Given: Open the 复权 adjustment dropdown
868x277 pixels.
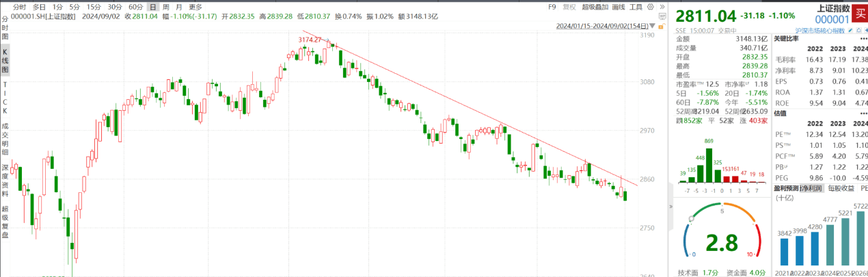Looking at the screenshot, I should (x=569, y=7).
